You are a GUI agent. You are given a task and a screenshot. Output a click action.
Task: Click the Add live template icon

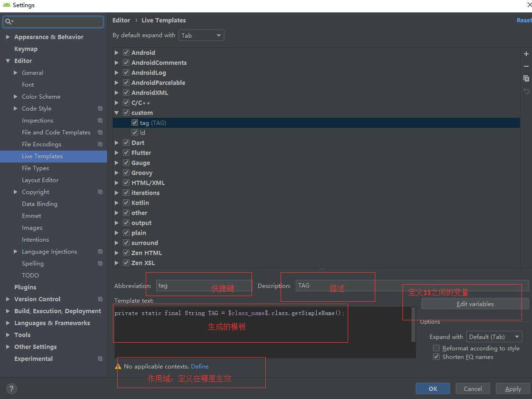tap(526, 54)
